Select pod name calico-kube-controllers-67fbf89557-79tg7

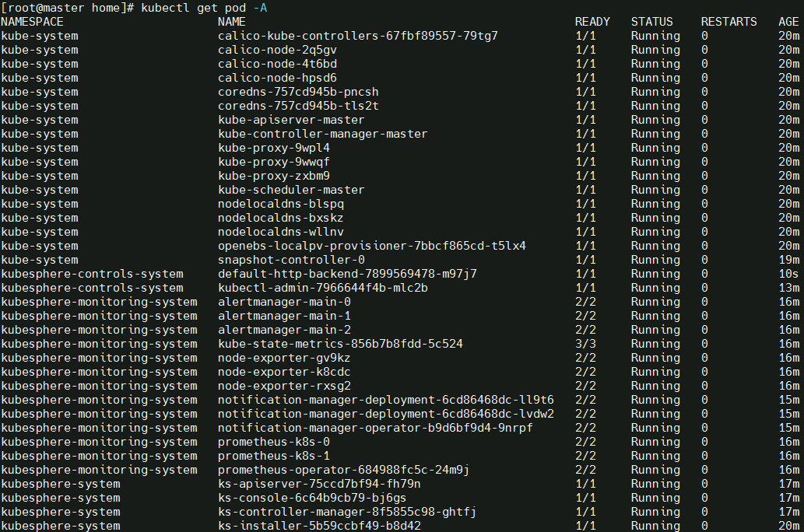tap(358, 36)
